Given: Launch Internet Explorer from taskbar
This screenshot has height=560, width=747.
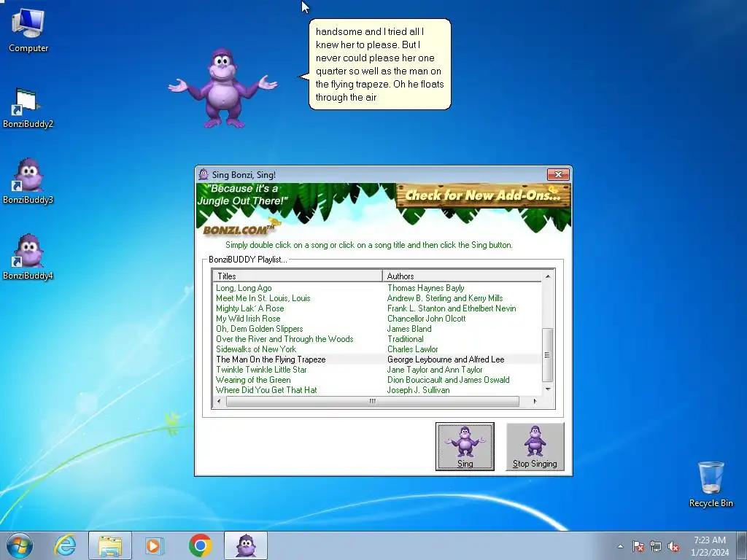Looking at the screenshot, I should (65, 545).
